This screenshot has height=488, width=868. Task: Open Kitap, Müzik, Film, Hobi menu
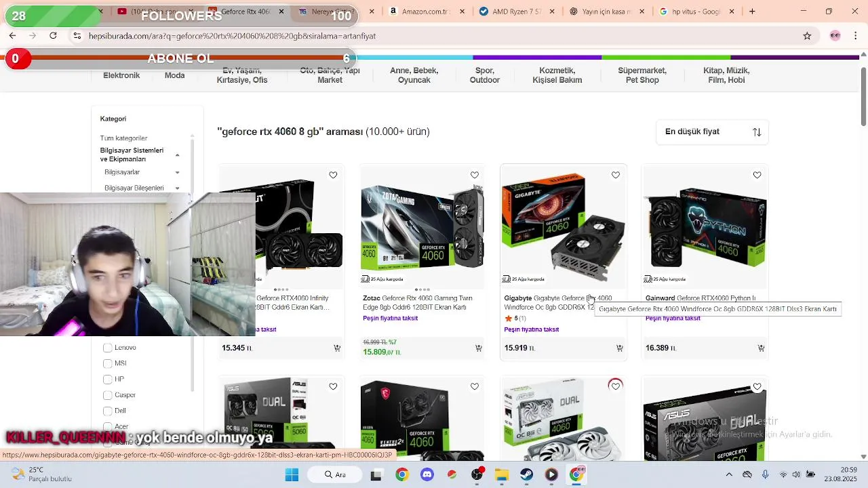(726, 75)
